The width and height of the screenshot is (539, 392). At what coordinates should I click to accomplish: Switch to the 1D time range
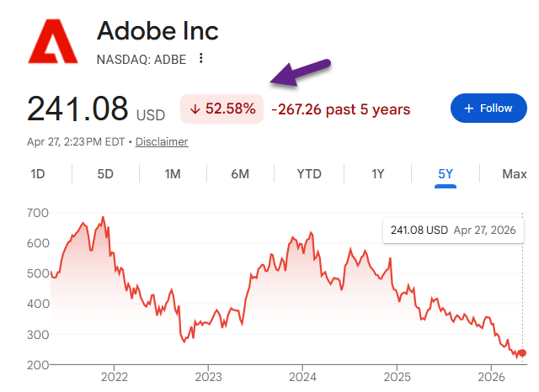[x=38, y=174]
